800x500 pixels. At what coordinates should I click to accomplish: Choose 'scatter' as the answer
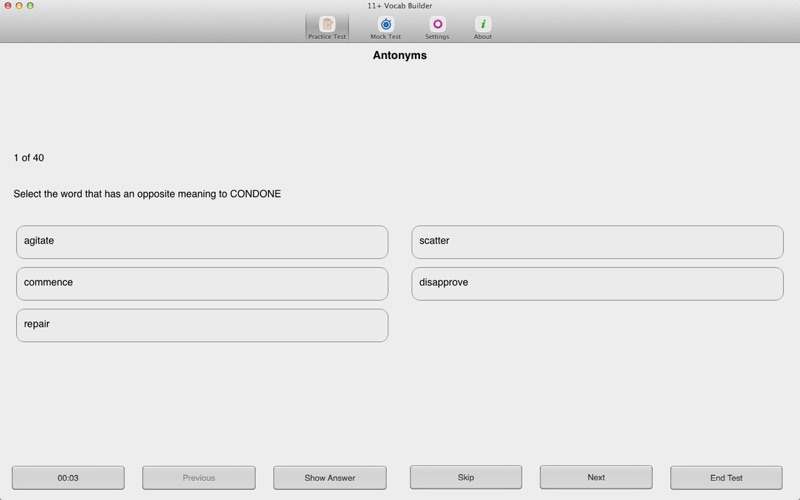(597, 242)
